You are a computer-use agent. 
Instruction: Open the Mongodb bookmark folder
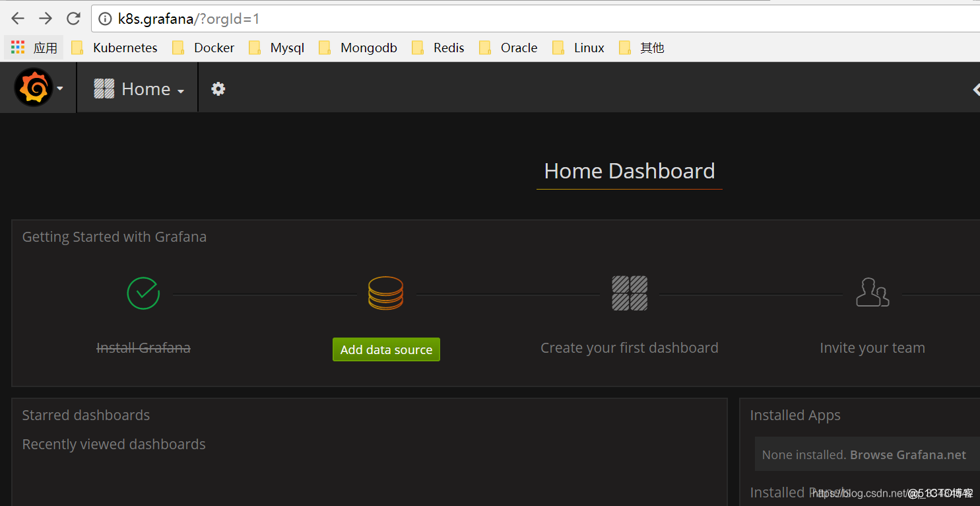click(x=358, y=48)
